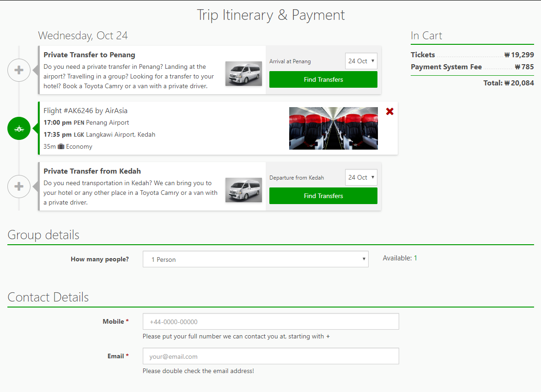541x392 pixels.
Task: Click Flight #AK6246 by AirAsia title
Action: (85, 111)
